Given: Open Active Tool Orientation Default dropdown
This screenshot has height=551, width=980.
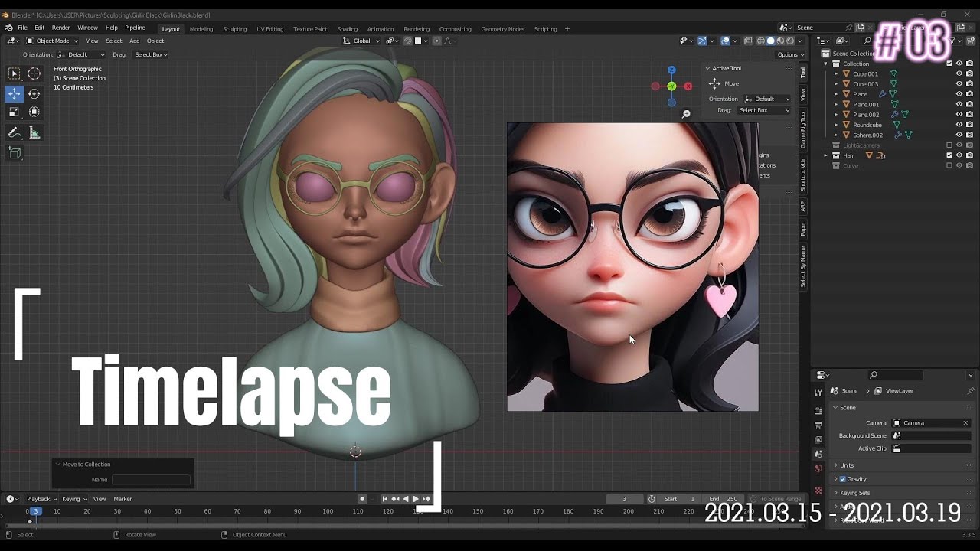Looking at the screenshot, I should tap(766, 99).
